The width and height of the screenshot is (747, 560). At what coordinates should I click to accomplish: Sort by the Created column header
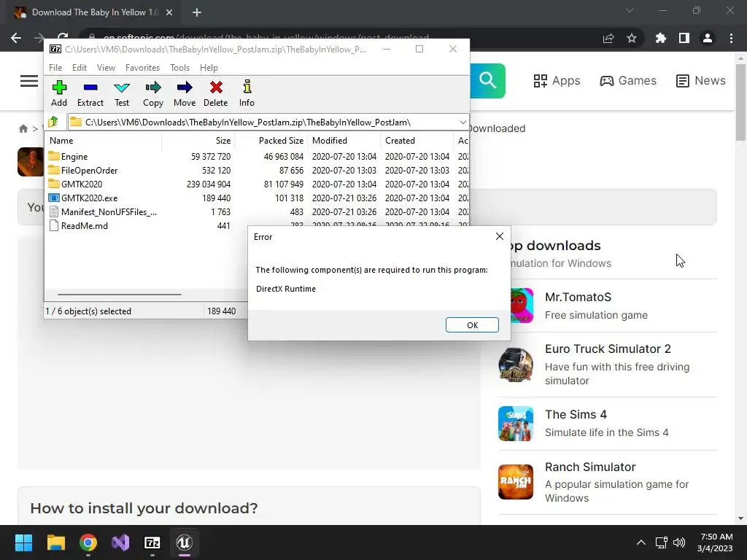click(x=417, y=141)
